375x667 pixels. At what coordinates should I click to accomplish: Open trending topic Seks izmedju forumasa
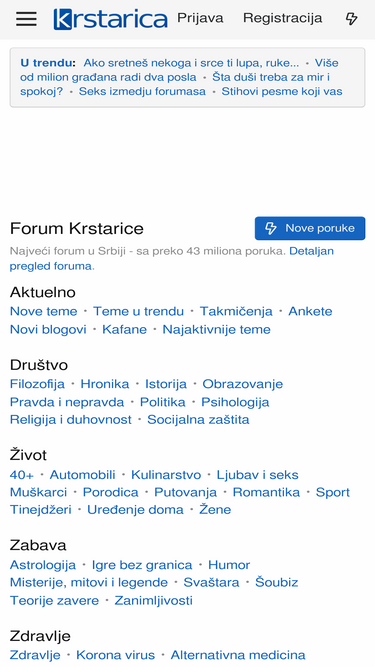point(142,91)
